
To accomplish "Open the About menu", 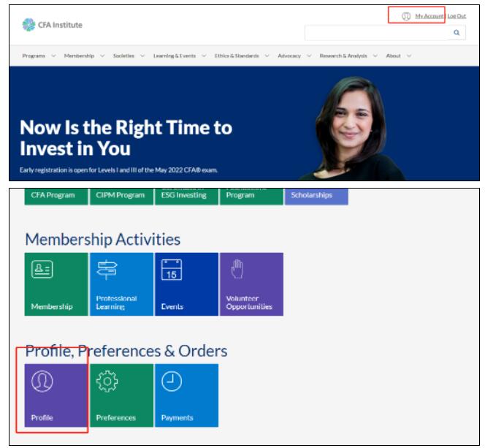I will point(398,56).
